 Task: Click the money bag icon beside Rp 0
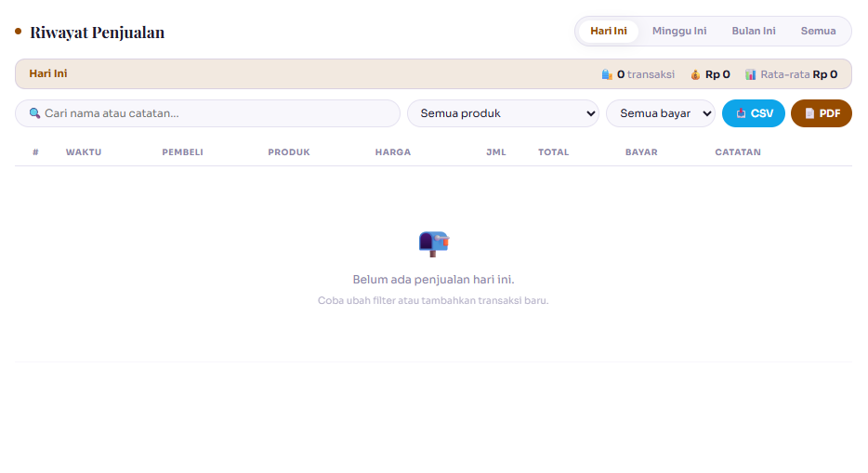695,74
